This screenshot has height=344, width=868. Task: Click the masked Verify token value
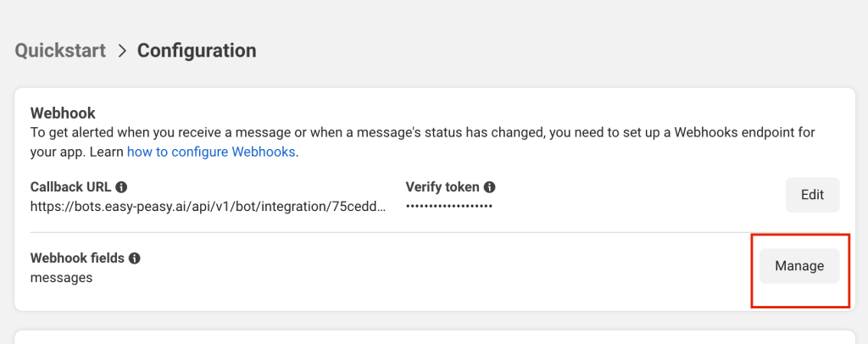449,205
